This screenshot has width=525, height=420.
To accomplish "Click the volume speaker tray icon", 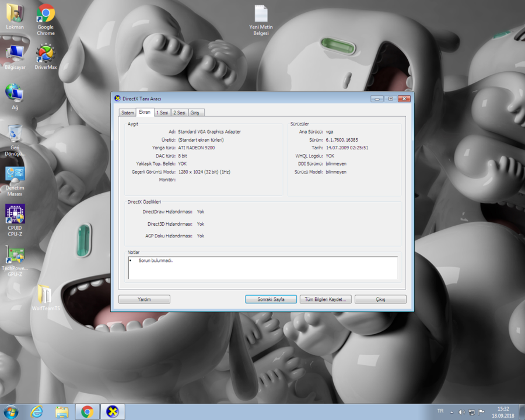I will [x=462, y=412].
